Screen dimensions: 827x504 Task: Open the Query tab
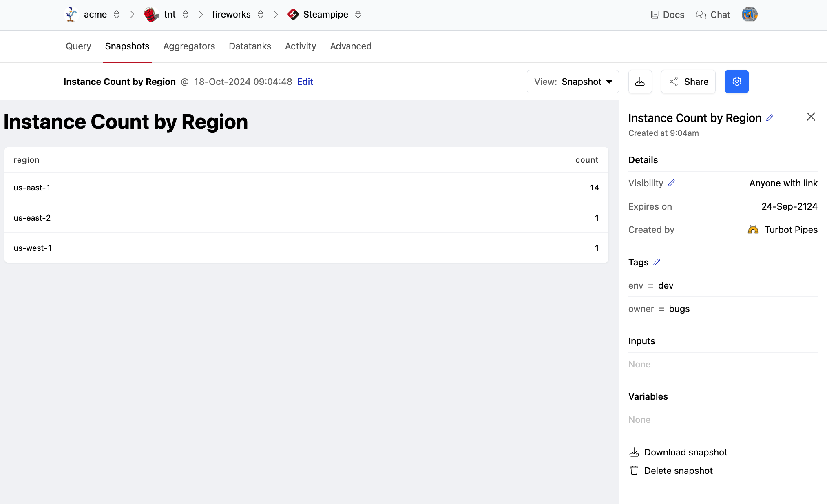pyautogui.click(x=78, y=46)
